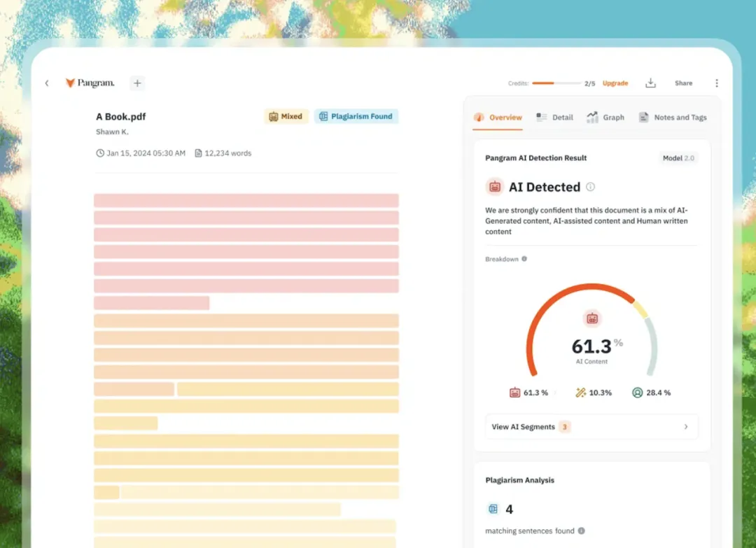Click the Plagiarism Analysis heading

(519, 480)
